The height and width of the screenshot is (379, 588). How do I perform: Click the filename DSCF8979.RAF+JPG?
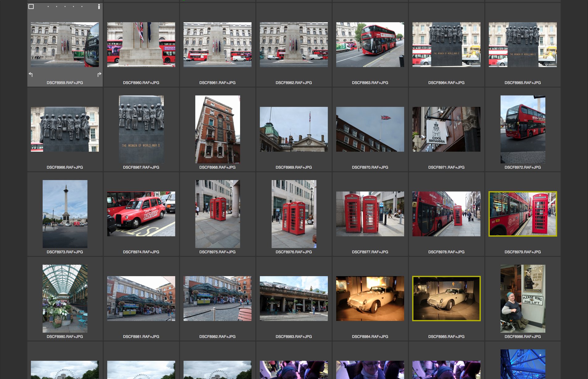(x=523, y=252)
